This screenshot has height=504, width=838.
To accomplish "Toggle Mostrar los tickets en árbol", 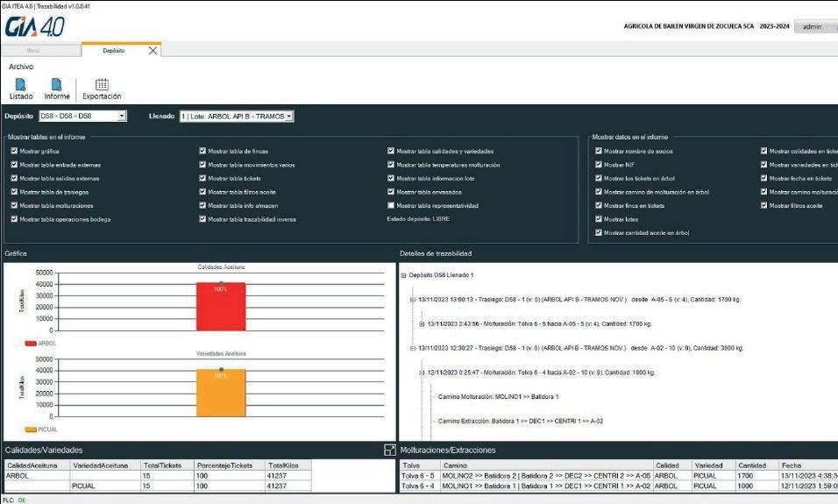I will coord(599,178).
